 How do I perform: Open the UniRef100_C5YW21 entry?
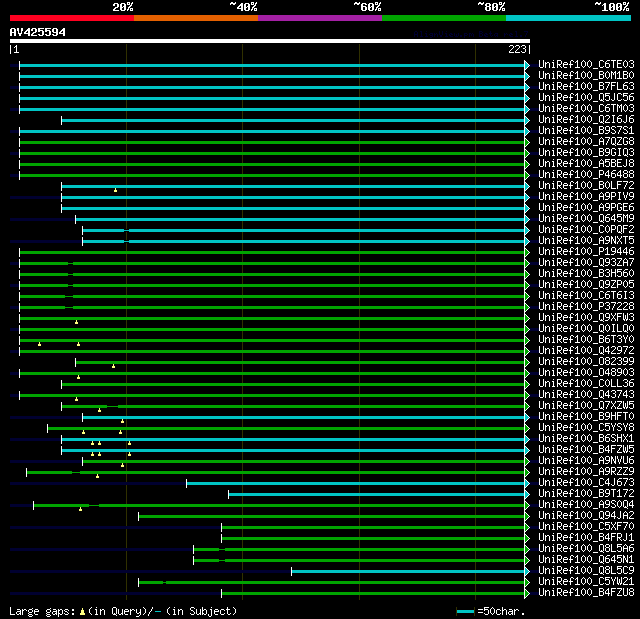coord(586,582)
